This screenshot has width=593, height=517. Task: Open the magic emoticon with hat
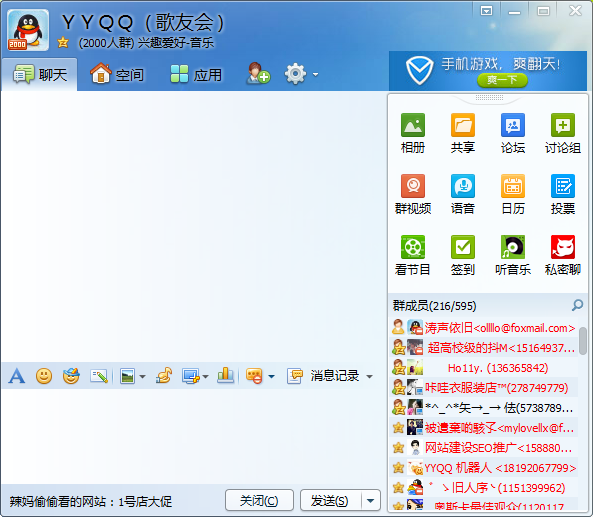[x=71, y=376]
